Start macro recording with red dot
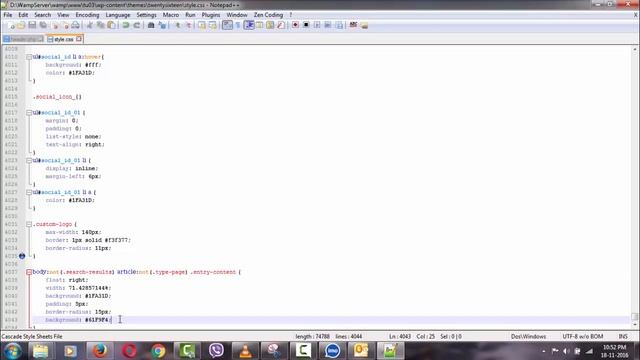Screen dimensions: 640x360 tap(295, 25)
